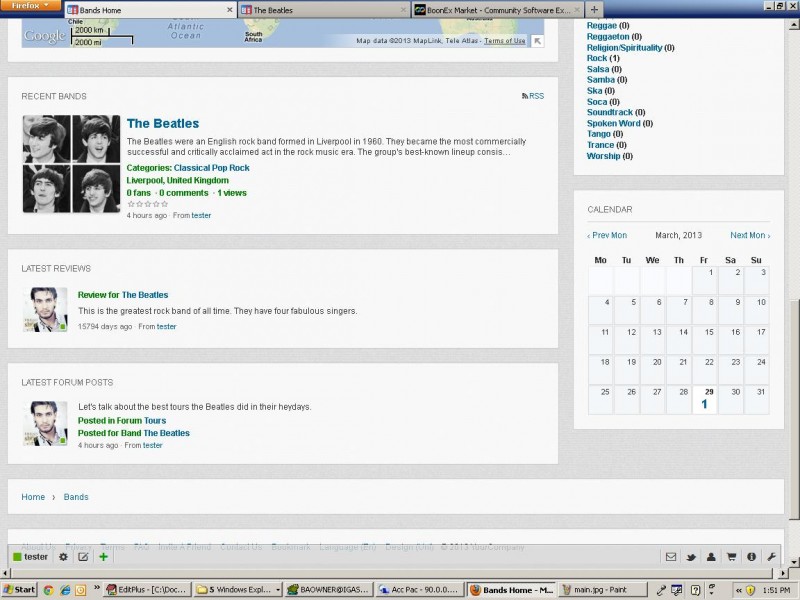
Task: Open the Worship genre category
Action: [x=604, y=156]
